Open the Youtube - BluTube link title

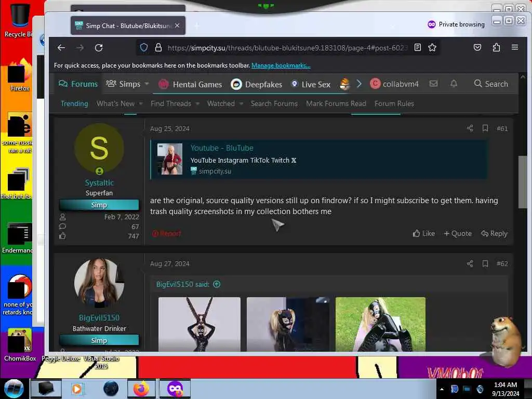tap(222, 148)
